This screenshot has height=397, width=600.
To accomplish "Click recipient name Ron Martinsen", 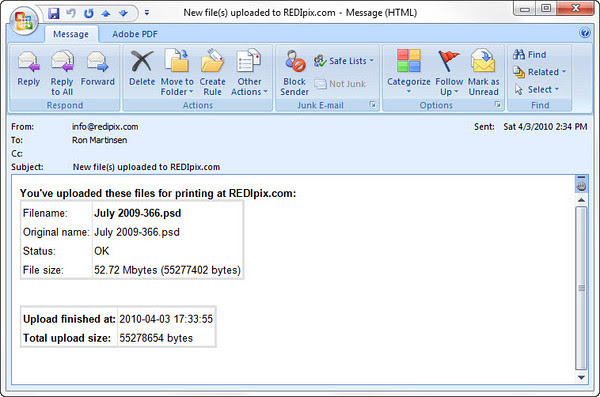I will [x=99, y=140].
